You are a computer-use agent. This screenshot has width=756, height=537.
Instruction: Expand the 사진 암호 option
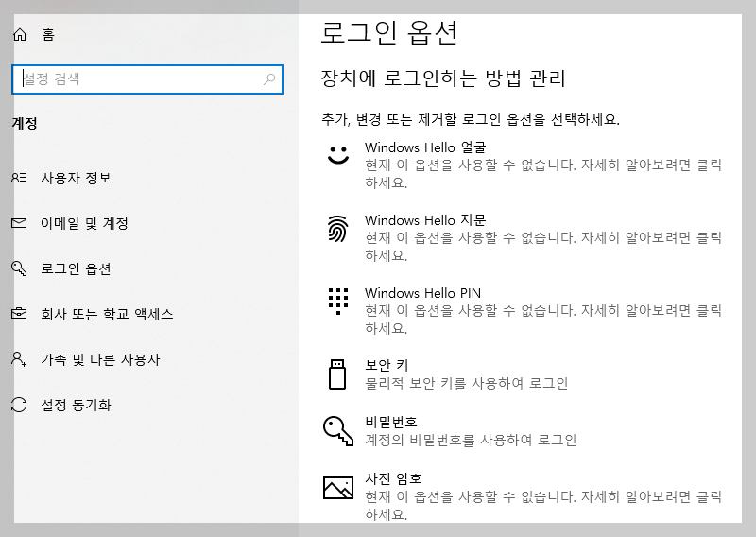pos(524,496)
